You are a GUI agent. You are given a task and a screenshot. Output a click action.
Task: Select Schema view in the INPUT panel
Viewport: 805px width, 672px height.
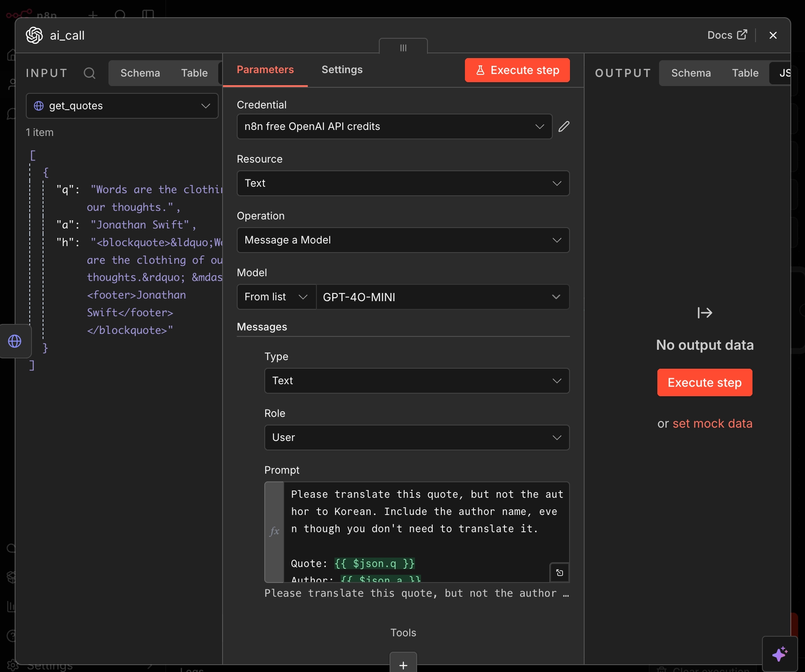[140, 73]
